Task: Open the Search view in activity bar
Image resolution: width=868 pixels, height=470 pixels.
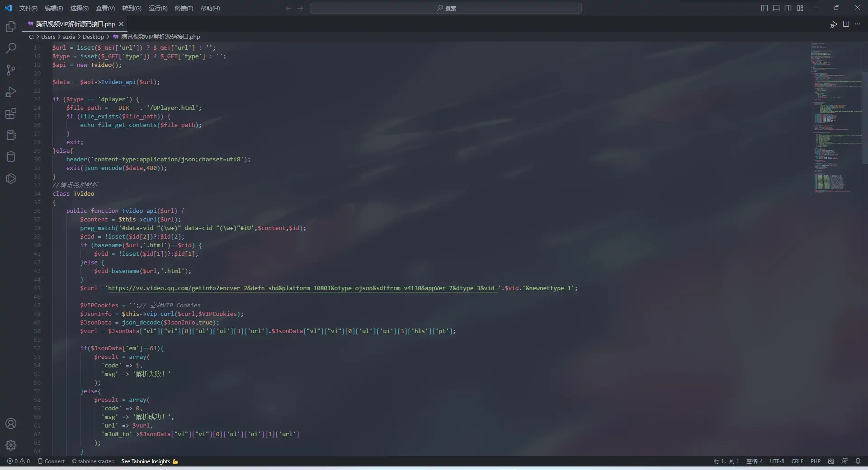Action: pos(11,48)
